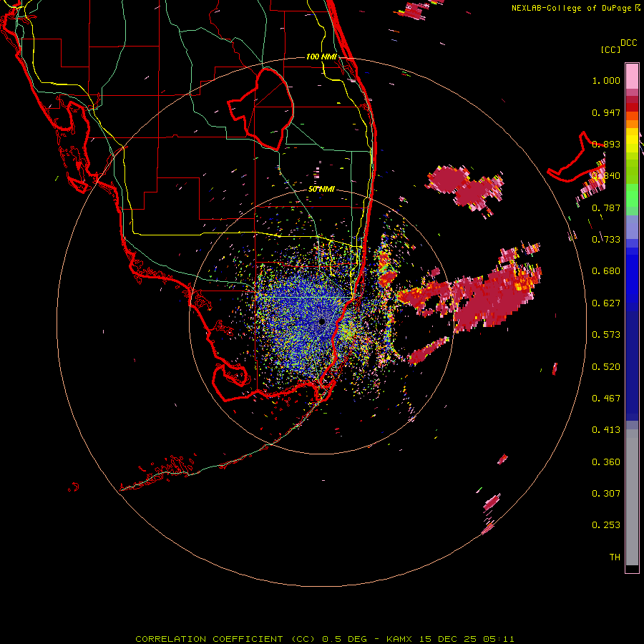Click the Correlation Coefficient KAMX caption text
This screenshot has height=644, width=644.
[x=324, y=639]
